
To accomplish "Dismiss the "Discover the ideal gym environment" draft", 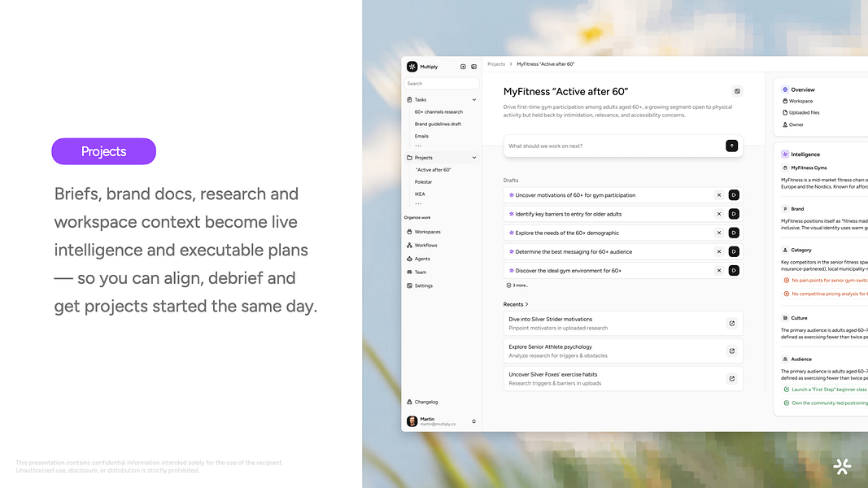I will [x=719, y=271].
